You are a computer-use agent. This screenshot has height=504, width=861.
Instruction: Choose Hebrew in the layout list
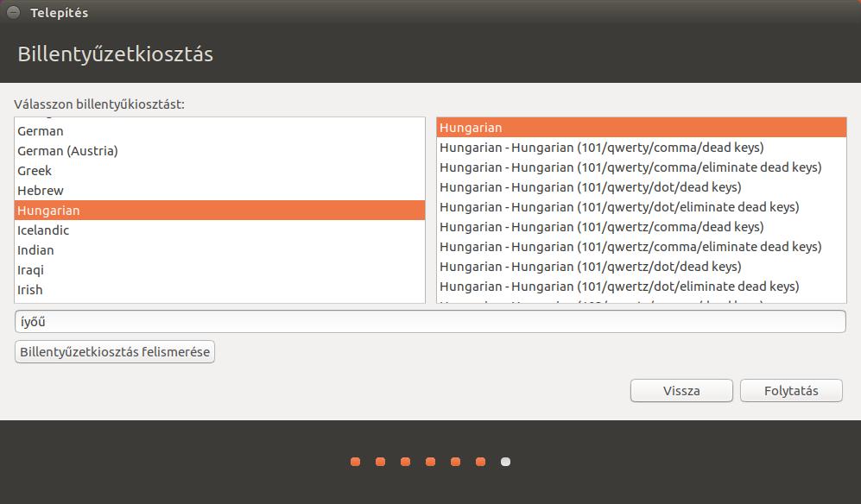pos(219,191)
